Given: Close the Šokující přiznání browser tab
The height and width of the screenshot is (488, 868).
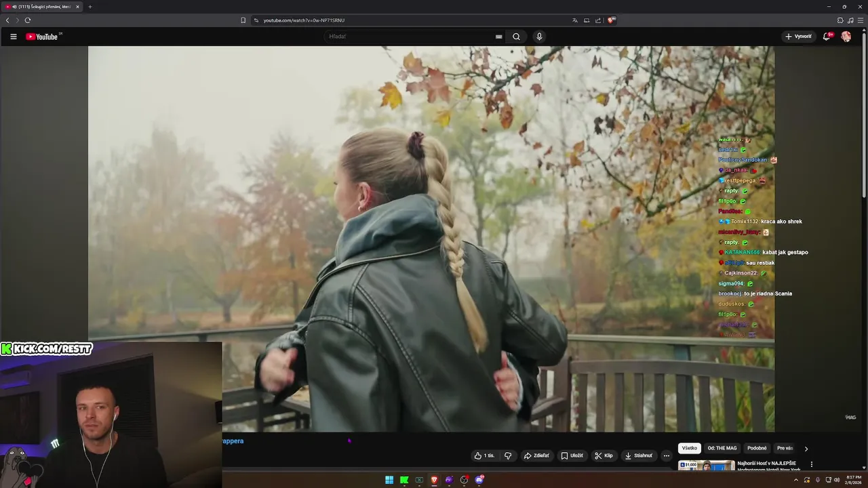Looking at the screenshot, I should (77, 7).
